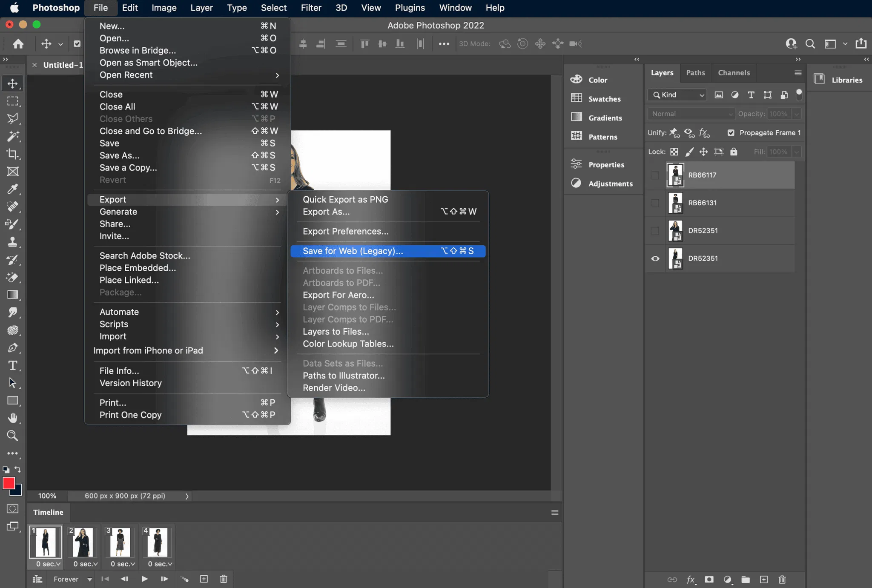Click Export As menu entry
872x588 pixels.
coord(326,212)
